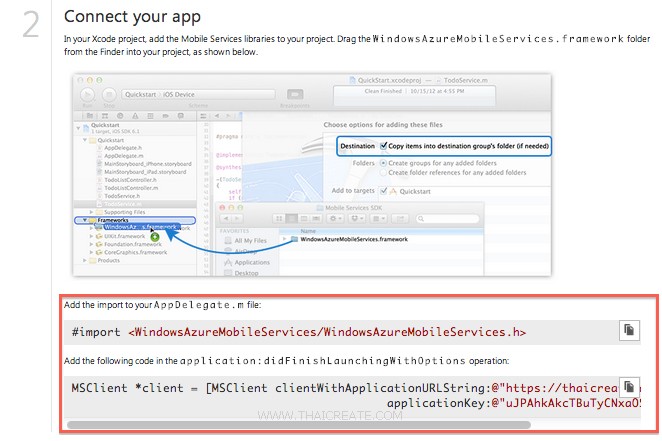This screenshot has width=662, height=441.
Task: Open the Breakpoint navigator icon in Xcode
Action: pos(166,116)
